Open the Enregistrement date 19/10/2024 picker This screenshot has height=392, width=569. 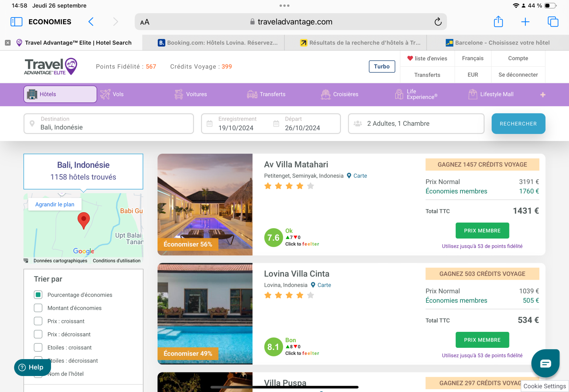(236, 128)
